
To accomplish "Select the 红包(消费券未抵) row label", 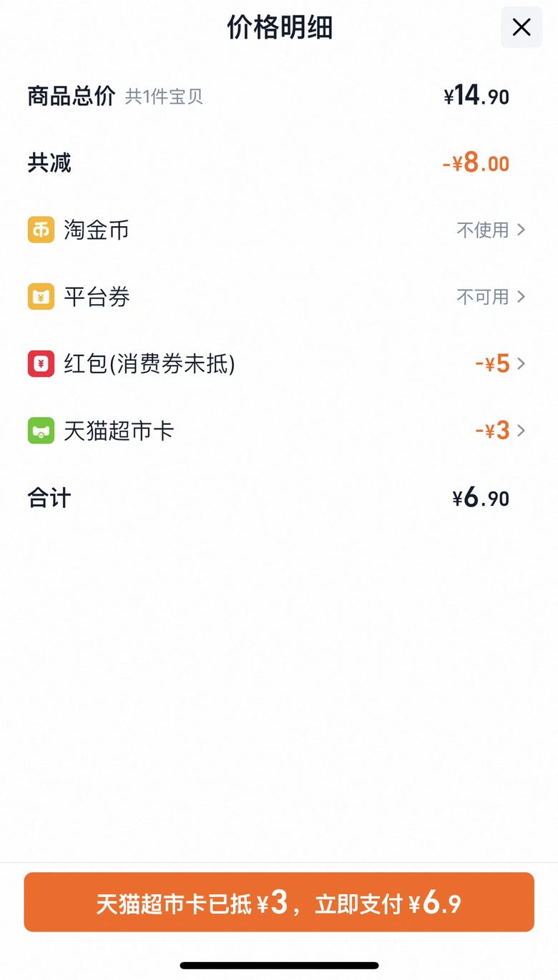I will click(x=150, y=364).
